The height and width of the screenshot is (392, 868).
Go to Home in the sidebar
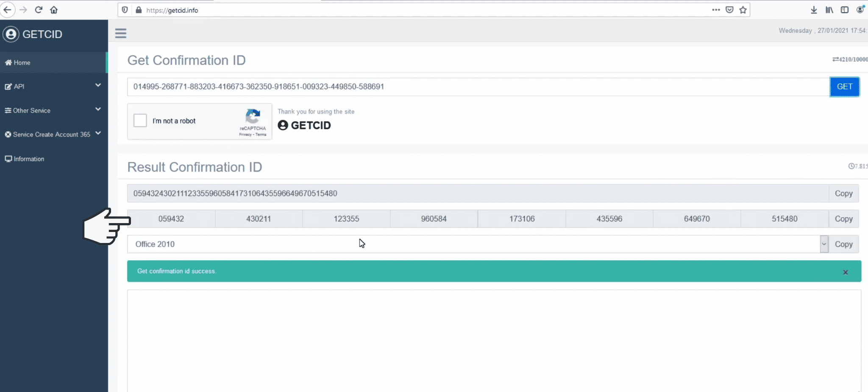tap(22, 63)
